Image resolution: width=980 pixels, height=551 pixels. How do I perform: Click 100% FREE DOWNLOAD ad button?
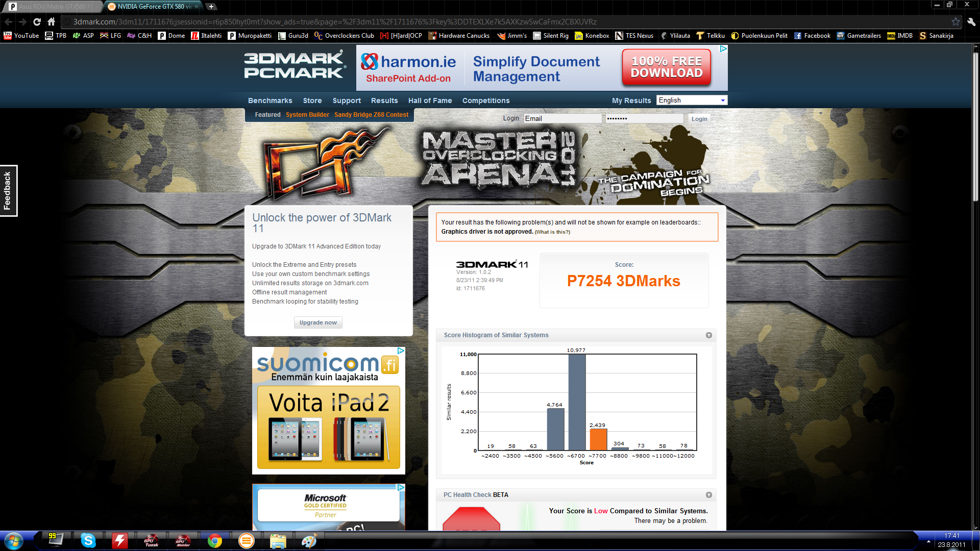(667, 67)
